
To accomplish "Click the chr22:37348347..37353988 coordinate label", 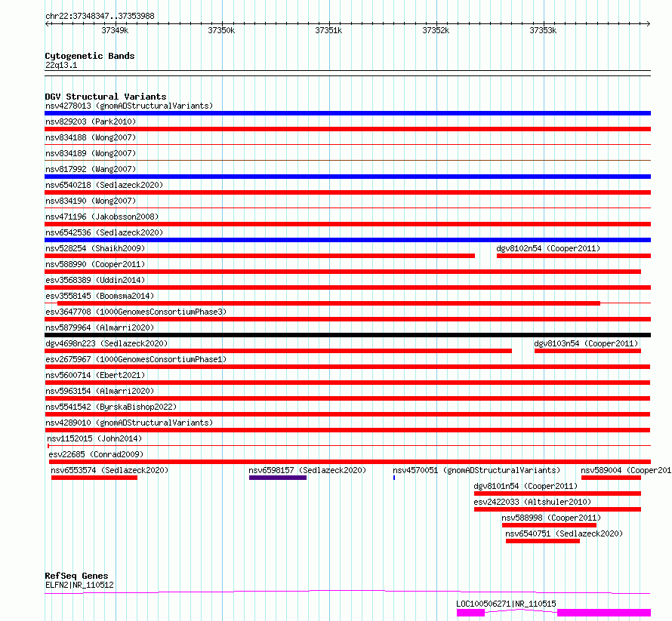I will coord(100,16).
